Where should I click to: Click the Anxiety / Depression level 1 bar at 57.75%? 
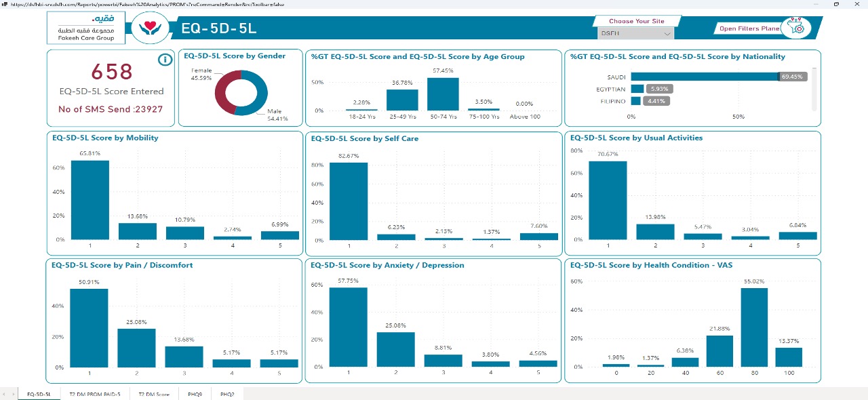[349, 327]
